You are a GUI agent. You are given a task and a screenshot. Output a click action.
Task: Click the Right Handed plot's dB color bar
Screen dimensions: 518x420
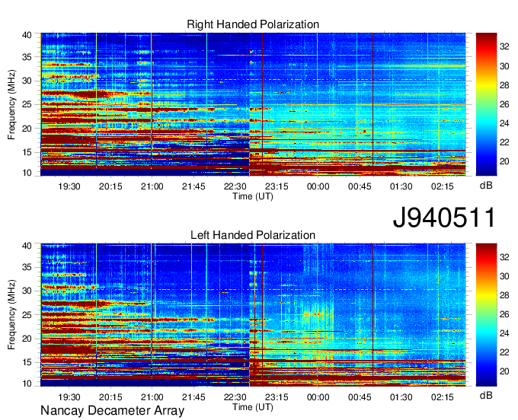pyautogui.click(x=486, y=104)
